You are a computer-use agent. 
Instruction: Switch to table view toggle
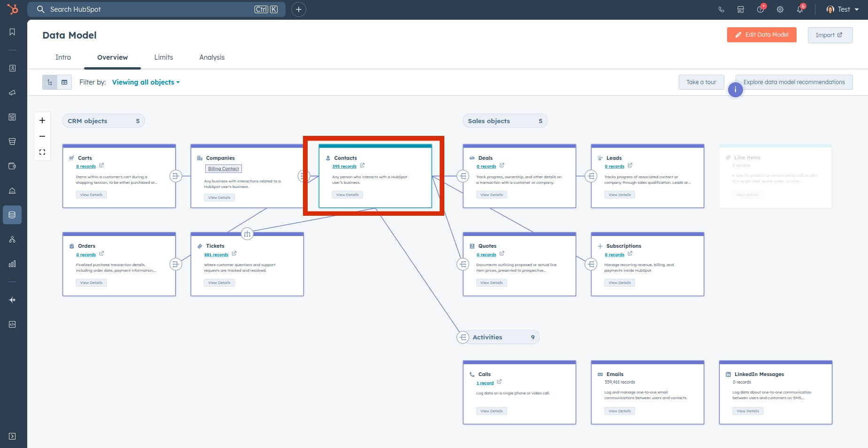[x=64, y=82]
